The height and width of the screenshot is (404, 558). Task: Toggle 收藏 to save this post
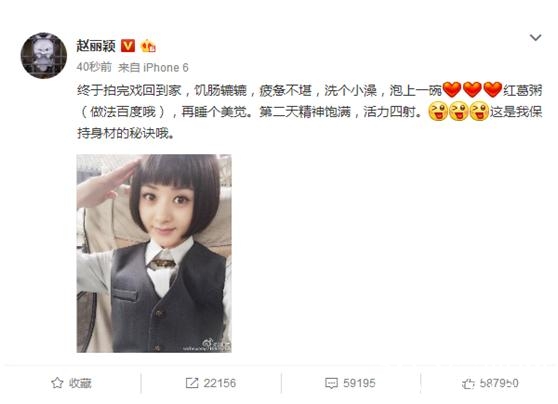click(x=72, y=383)
